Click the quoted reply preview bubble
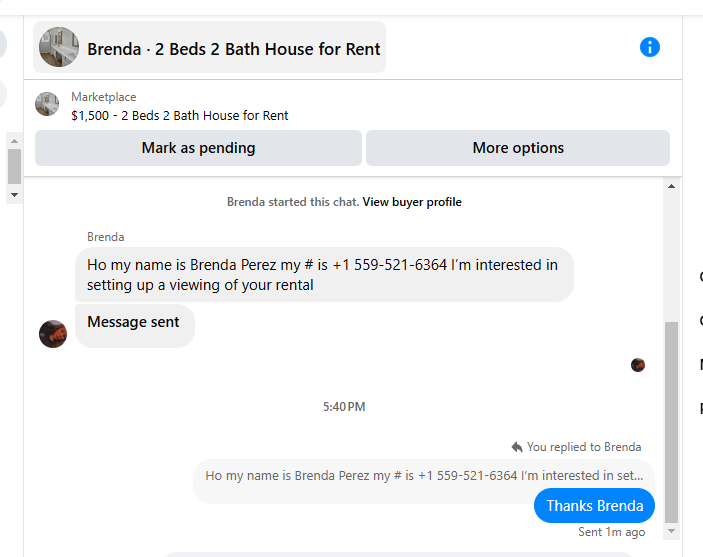Viewport: 703px width, 557px height. [x=424, y=476]
